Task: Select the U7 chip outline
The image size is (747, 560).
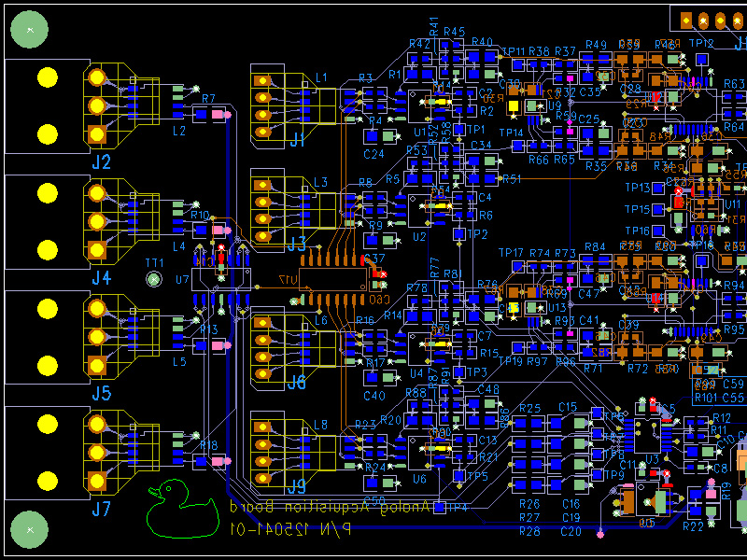Action: pos(221,279)
